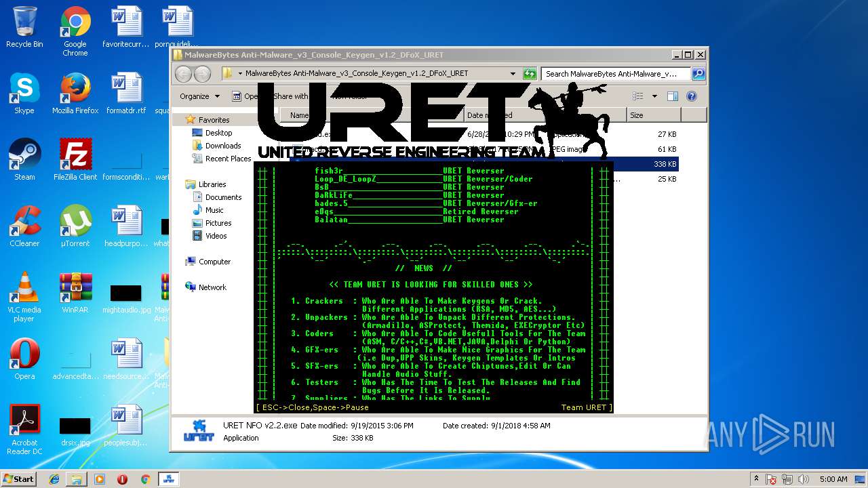Viewport: 868px width, 488px height.
Task: Open Downloads in the navigation pane
Action: 223,146
